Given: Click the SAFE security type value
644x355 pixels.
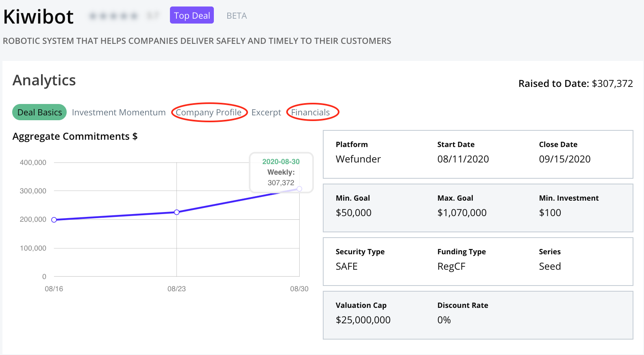Looking at the screenshot, I should point(347,266).
